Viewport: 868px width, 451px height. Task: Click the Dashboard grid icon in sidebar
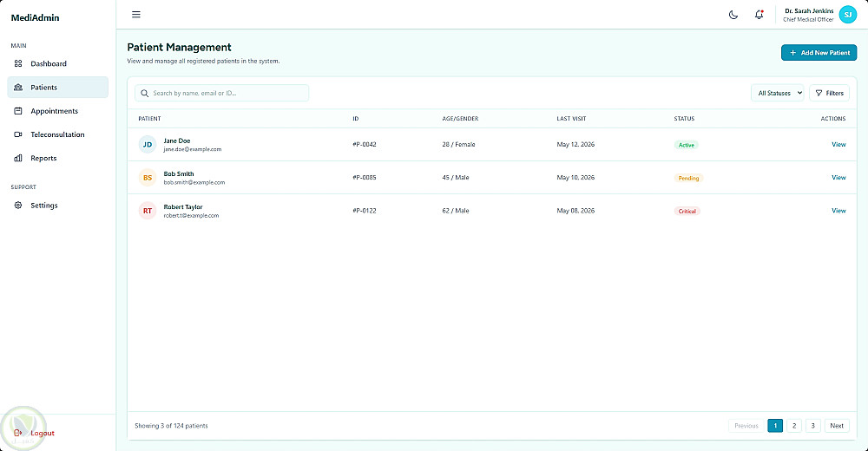pyautogui.click(x=18, y=63)
